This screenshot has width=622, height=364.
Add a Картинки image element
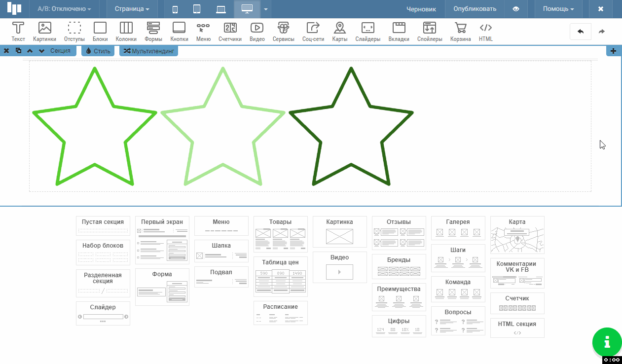44,32
